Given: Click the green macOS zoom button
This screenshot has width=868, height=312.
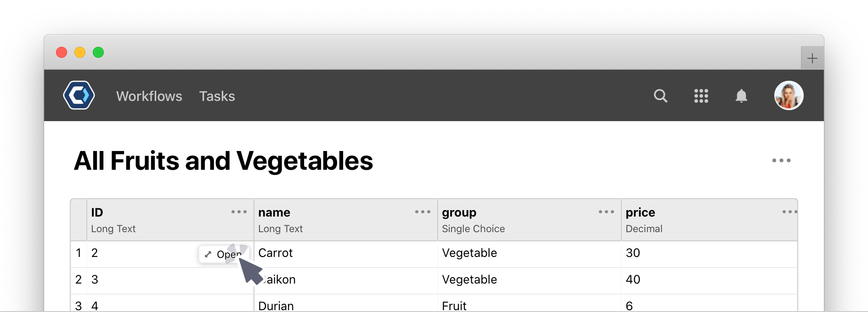Looking at the screenshot, I should [98, 52].
